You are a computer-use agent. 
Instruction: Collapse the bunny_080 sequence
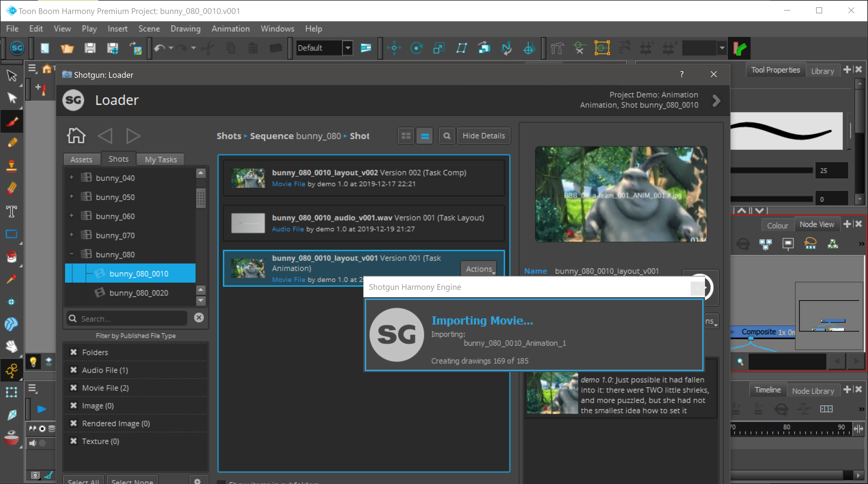click(x=71, y=254)
